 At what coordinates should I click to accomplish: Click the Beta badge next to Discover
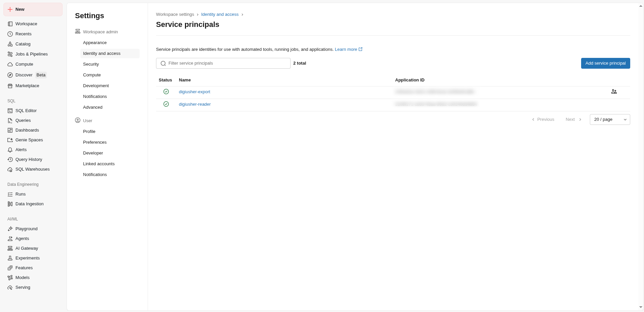point(41,75)
